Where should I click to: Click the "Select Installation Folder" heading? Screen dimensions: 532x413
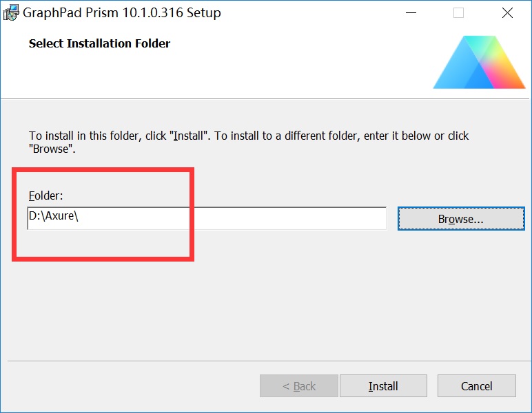tap(99, 43)
